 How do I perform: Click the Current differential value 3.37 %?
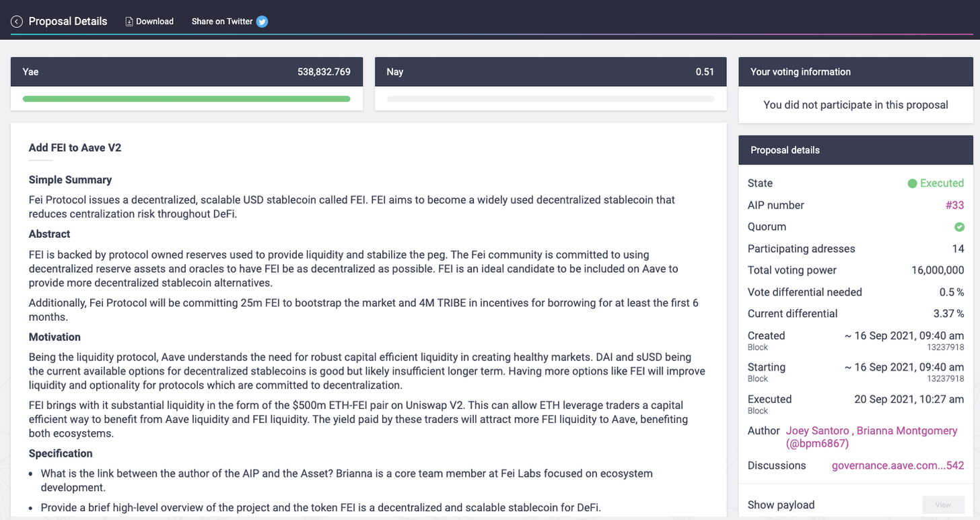click(948, 314)
